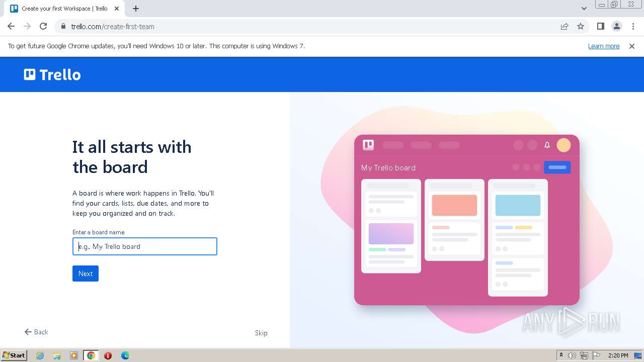644x362 pixels.
Task: Skip the board creation step
Action: [x=261, y=333]
